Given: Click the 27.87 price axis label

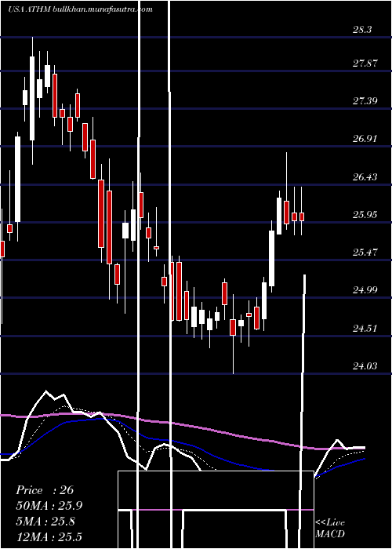Looking at the screenshot, I should (x=365, y=64).
